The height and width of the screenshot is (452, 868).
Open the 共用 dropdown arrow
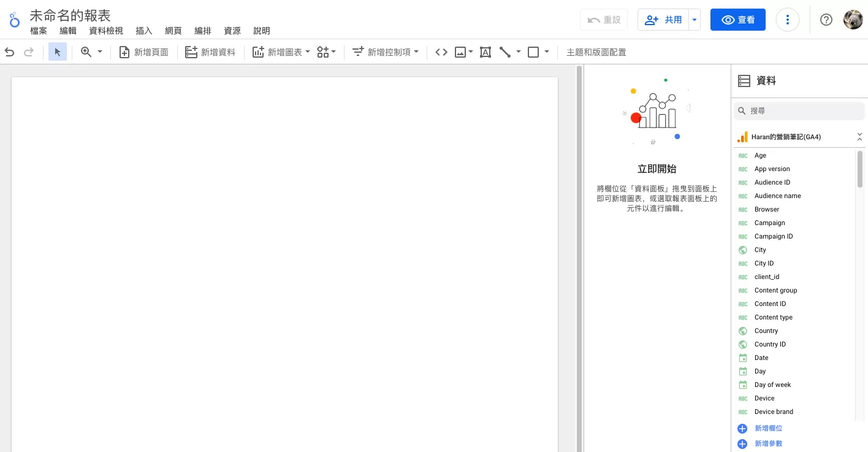[x=695, y=20]
